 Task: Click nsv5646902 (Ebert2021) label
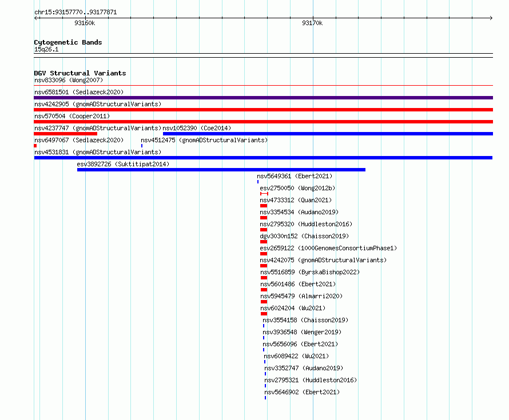302,392
